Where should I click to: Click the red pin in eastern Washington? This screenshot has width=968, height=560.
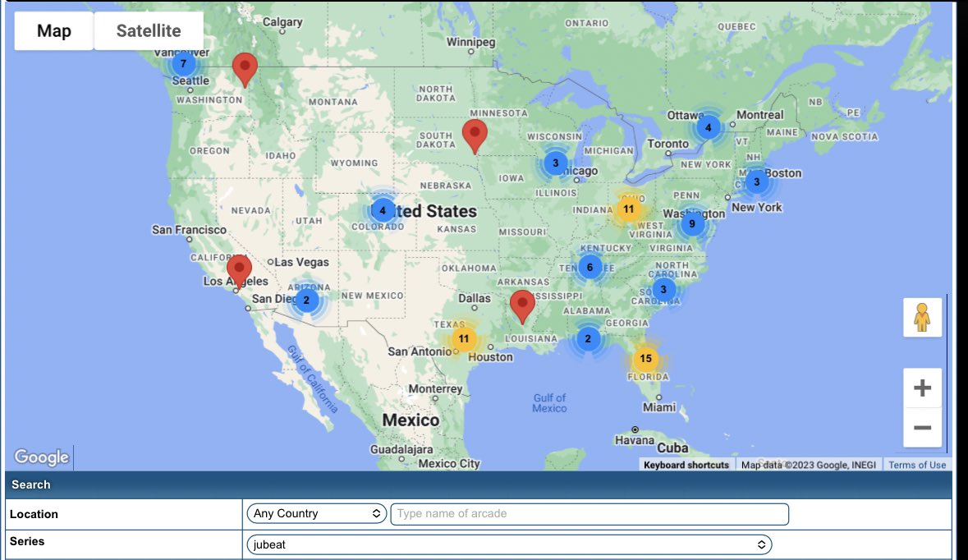coord(245,67)
